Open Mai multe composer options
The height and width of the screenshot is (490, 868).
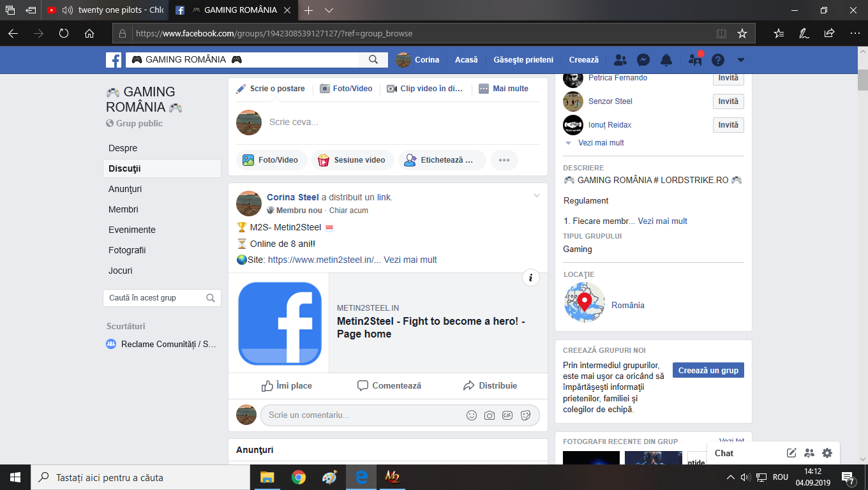(504, 89)
